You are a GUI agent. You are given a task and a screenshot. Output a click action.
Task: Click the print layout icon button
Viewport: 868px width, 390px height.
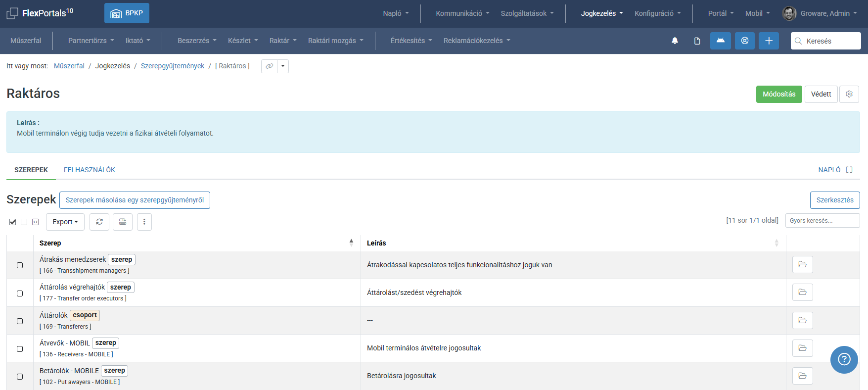[123, 222]
